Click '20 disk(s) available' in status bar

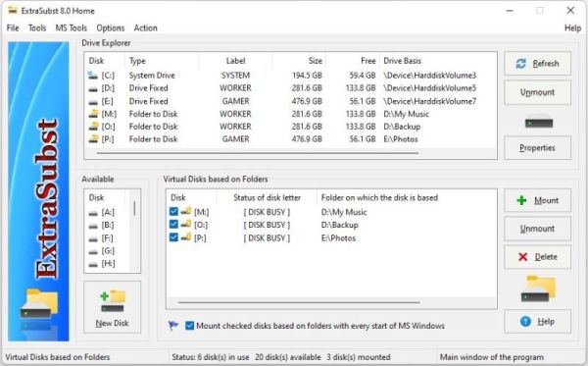pyautogui.click(x=287, y=357)
